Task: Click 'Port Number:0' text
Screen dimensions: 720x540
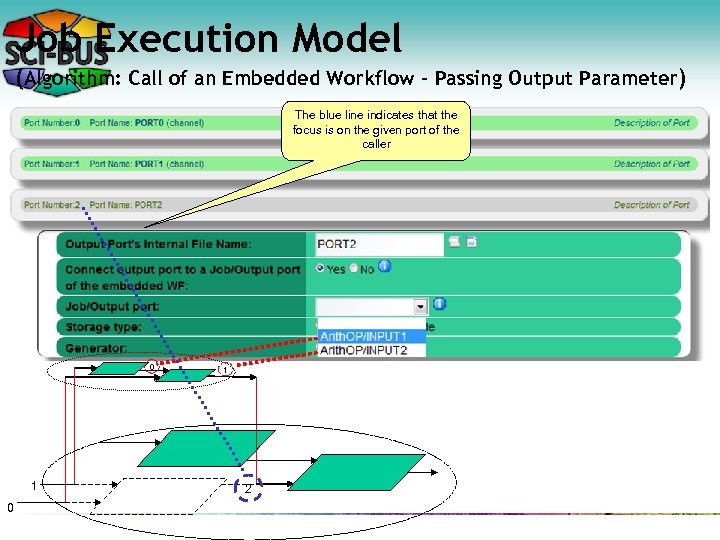Action: [x=52, y=123]
